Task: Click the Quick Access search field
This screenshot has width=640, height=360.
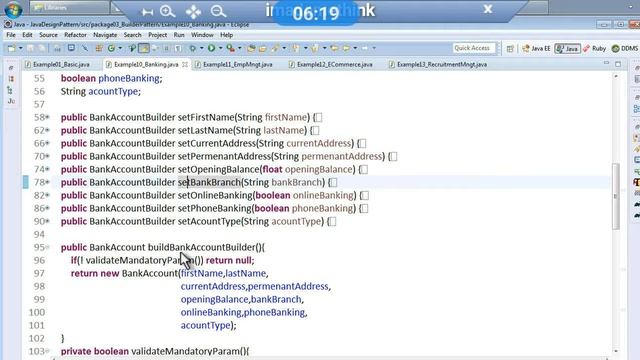Action: tap(474, 48)
